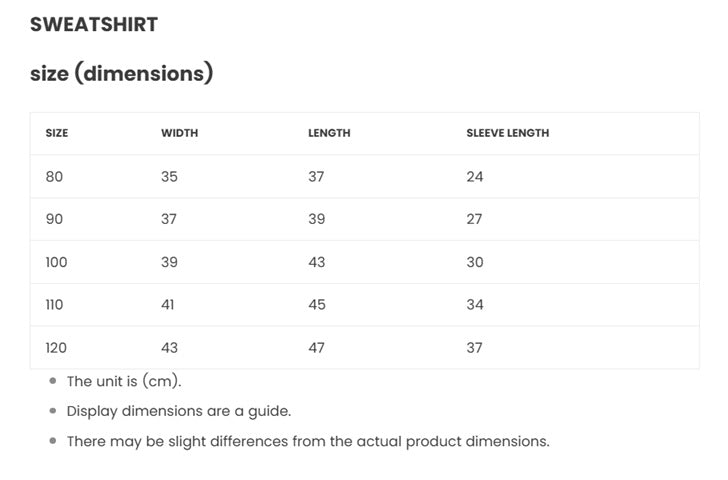
Task: Click width value 41 for size 110
Action: click(x=168, y=305)
